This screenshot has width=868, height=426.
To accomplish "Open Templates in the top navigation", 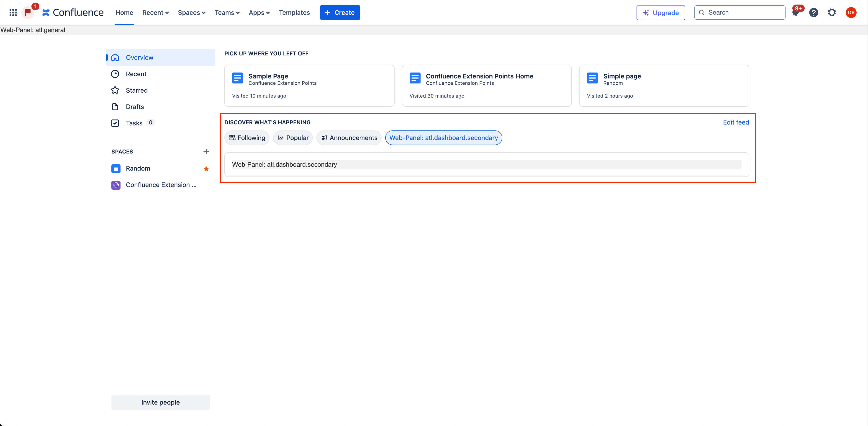I will tap(294, 13).
